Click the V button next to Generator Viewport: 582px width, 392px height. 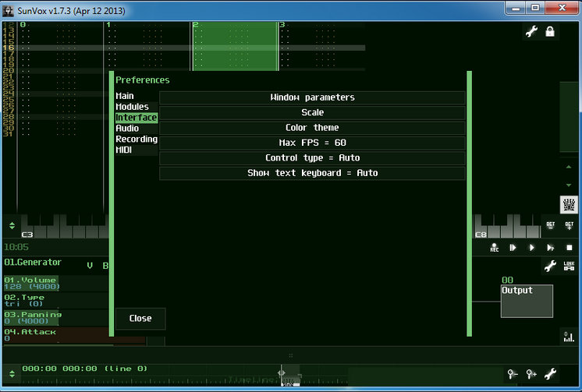tap(90, 266)
